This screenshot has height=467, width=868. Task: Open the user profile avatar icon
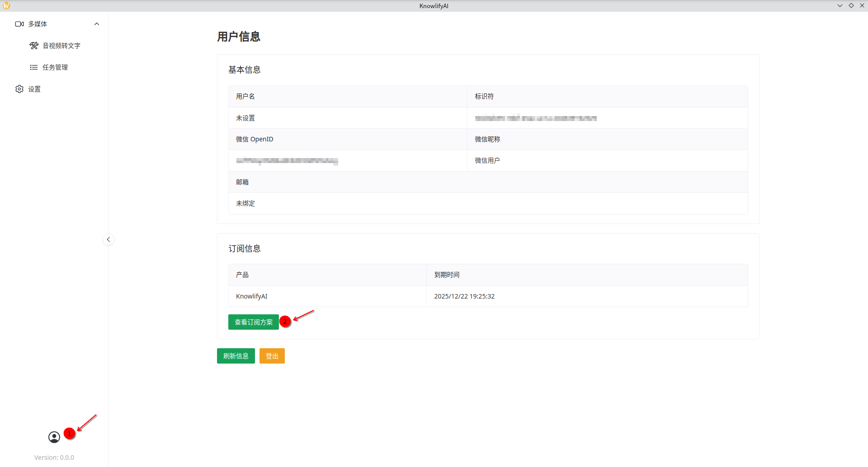pos(54,437)
